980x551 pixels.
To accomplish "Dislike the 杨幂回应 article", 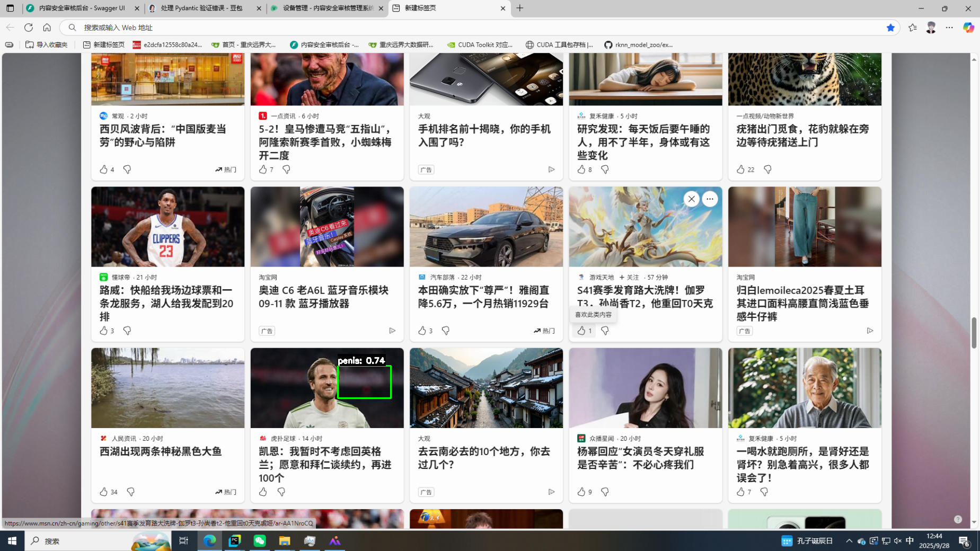I will [605, 492].
